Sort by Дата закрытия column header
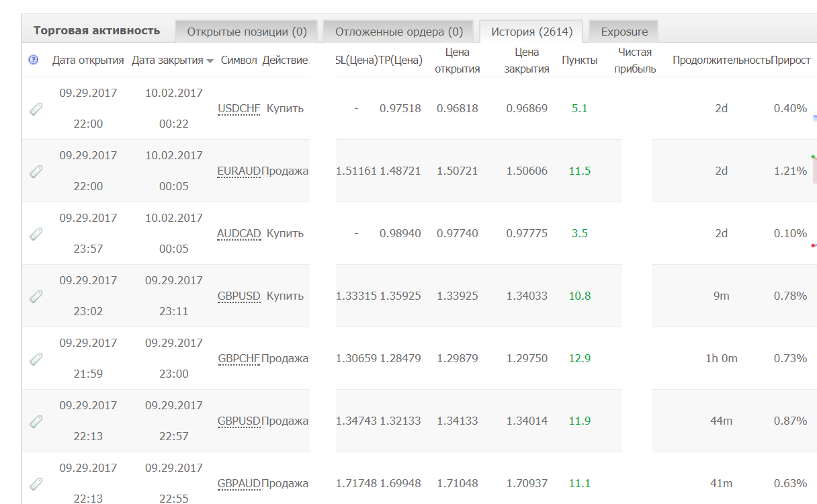Screen dimensions: 817x504 click(167, 60)
